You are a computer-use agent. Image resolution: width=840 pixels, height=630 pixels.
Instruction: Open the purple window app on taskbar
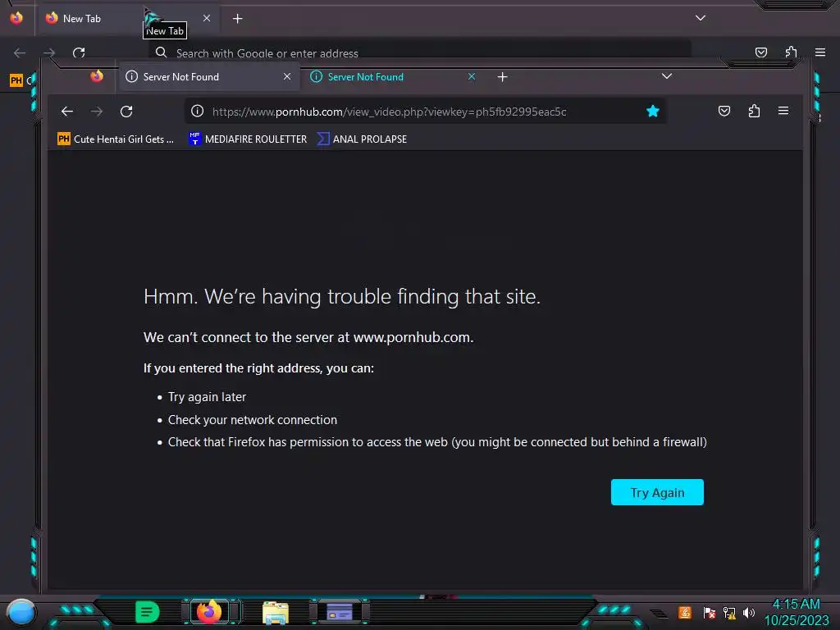(340, 612)
